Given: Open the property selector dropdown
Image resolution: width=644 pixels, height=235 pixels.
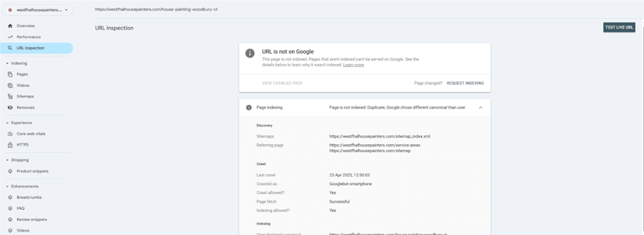Looking at the screenshot, I should pos(38,10).
